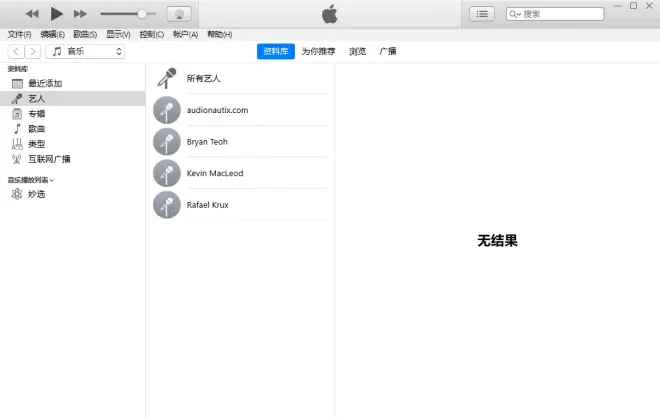Collapse the 音乐播放列表 section chevron

click(52, 180)
